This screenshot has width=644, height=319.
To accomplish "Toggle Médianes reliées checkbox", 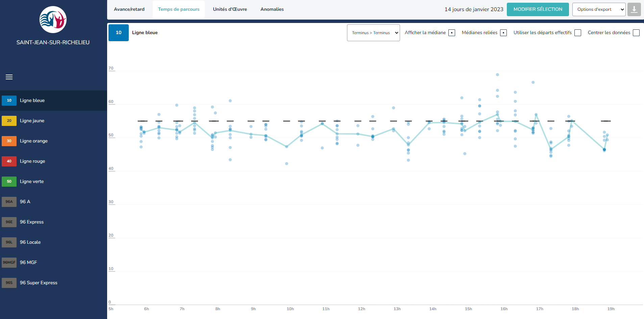I will pos(503,33).
